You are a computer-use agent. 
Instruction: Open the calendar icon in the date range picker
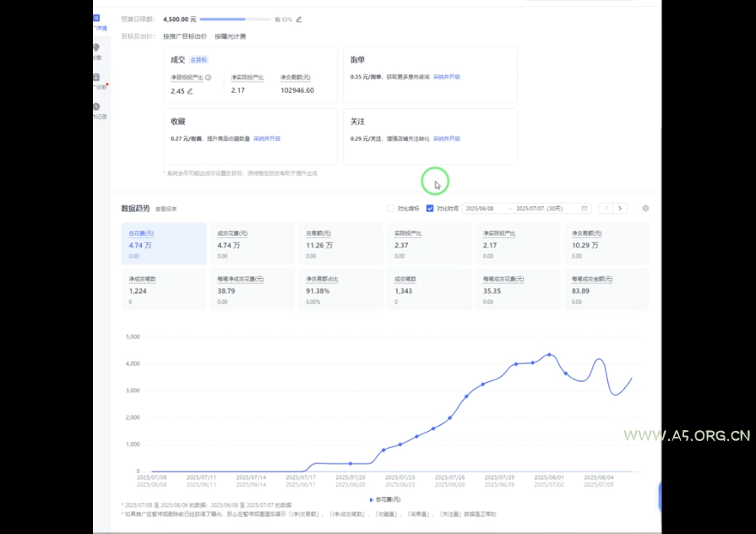(584, 207)
